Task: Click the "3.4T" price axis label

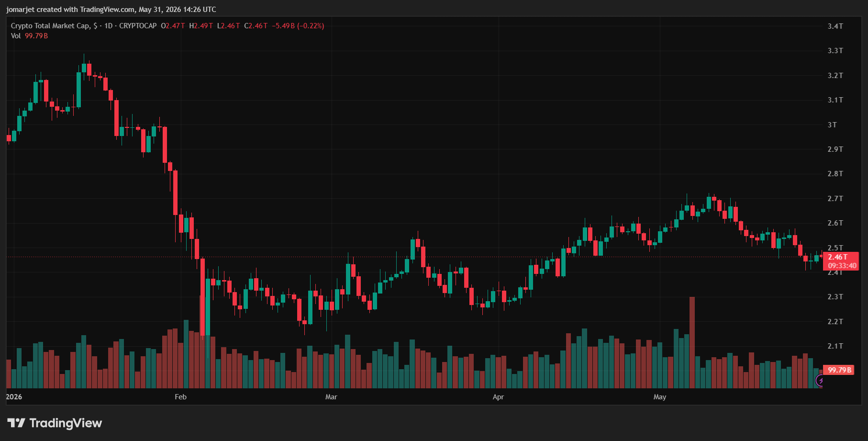Action: 835,26
